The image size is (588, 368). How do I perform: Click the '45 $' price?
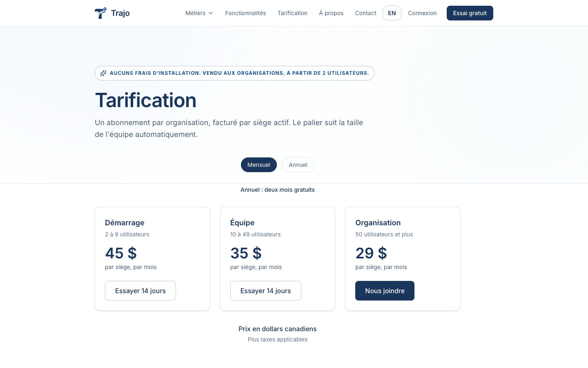pos(121,253)
